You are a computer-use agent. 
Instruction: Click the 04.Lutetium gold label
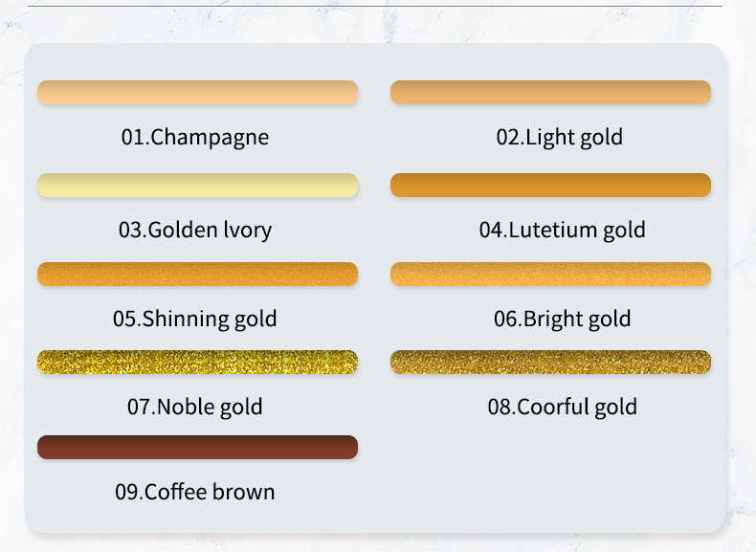coord(562,230)
